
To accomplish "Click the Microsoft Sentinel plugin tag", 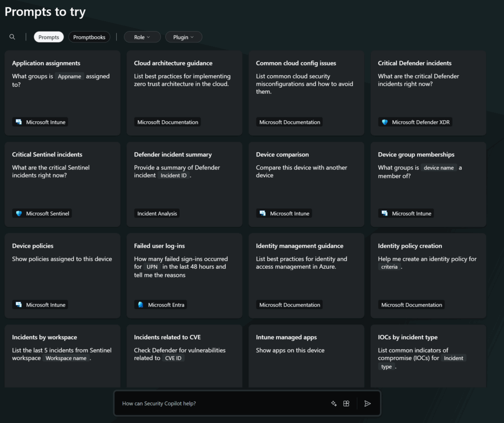I will (x=42, y=213).
